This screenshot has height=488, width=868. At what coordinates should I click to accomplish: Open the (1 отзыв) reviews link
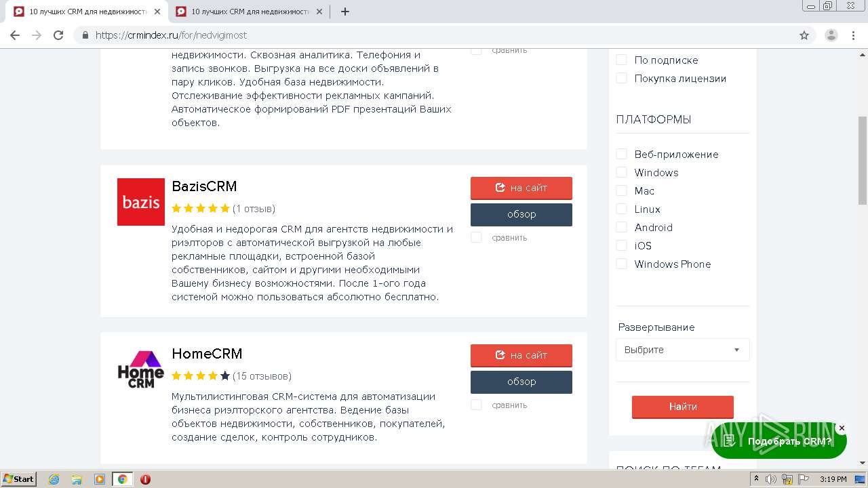tap(254, 209)
